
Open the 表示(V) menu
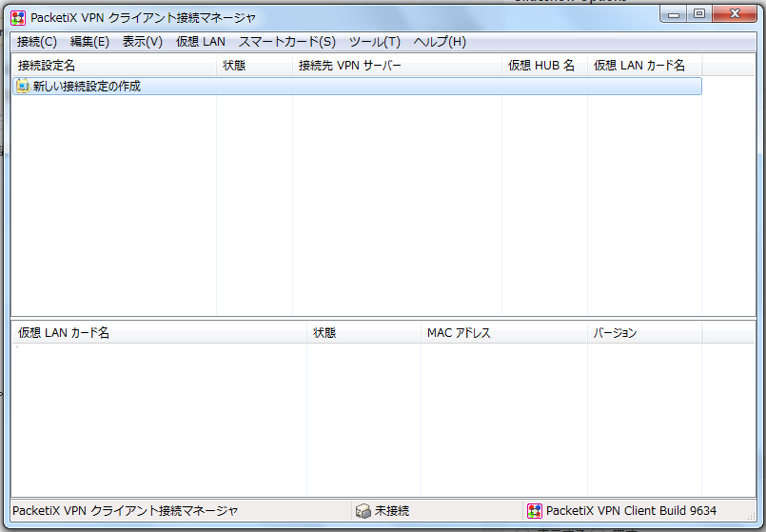142,42
